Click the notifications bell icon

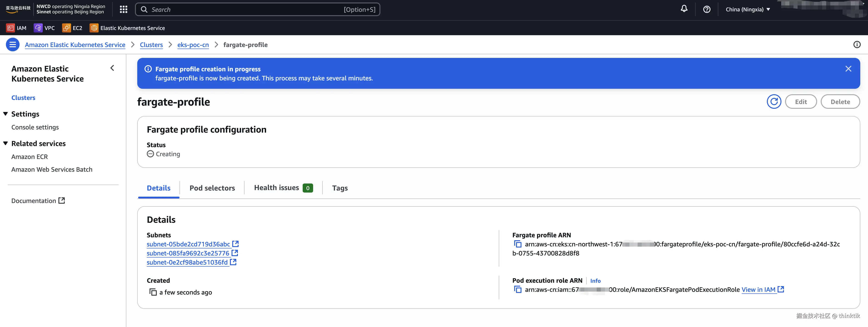[x=684, y=9]
